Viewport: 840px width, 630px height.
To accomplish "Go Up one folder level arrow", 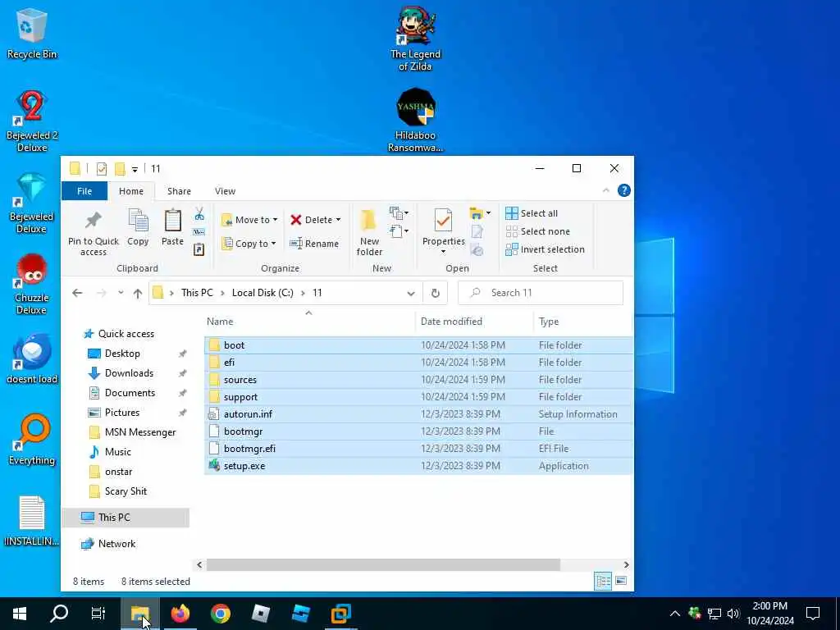I will [138, 293].
